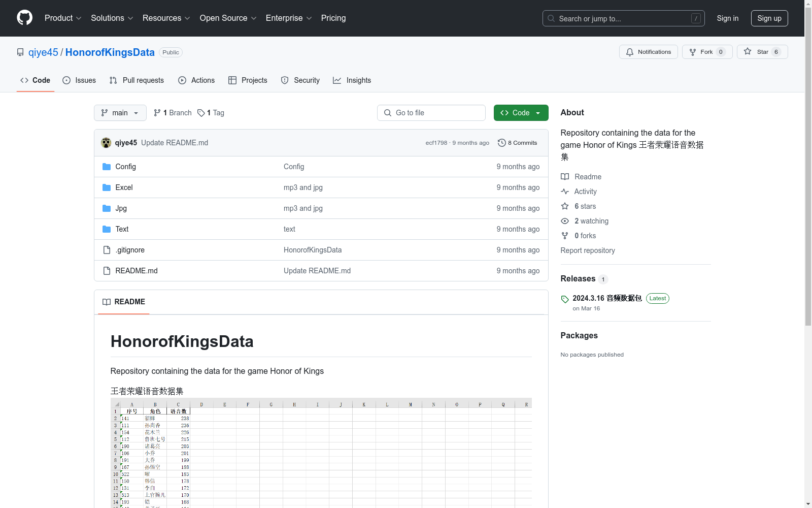Expand the Solutions menu
The height and width of the screenshot is (508, 812).
point(112,18)
